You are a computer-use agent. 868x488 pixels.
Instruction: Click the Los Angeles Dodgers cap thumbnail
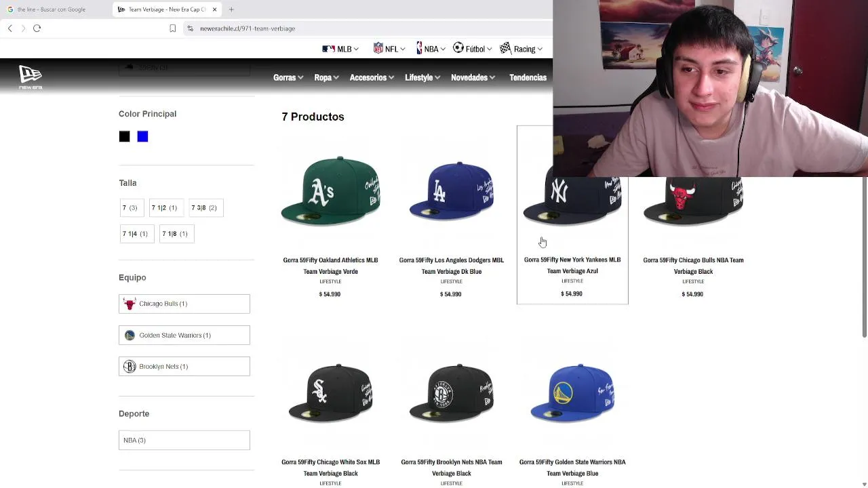pyautogui.click(x=451, y=191)
